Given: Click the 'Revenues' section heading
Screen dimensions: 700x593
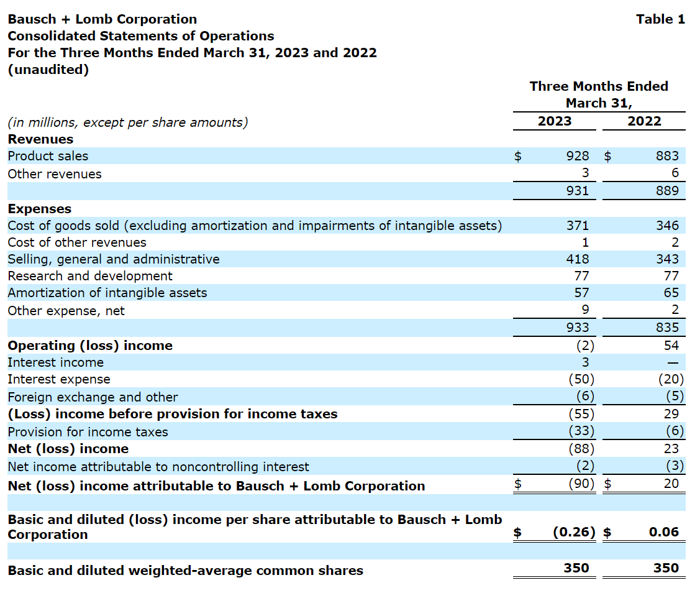Looking at the screenshot, I should [40, 139].
